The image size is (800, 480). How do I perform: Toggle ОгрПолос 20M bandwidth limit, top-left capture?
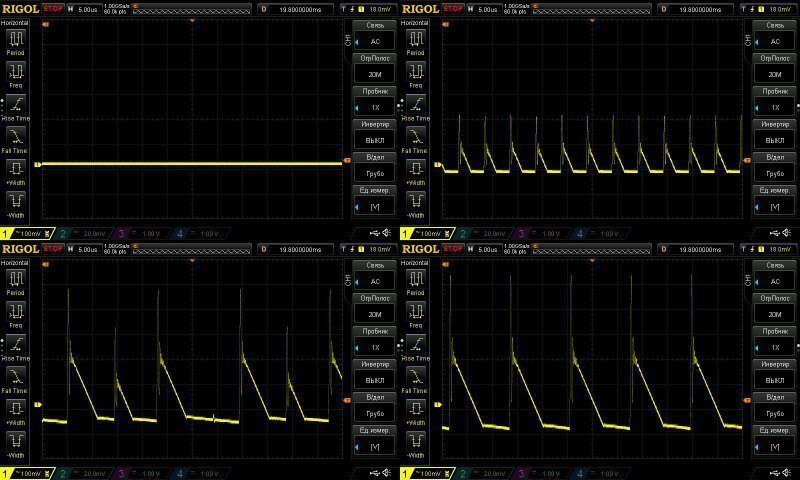(x=375, y=69)
